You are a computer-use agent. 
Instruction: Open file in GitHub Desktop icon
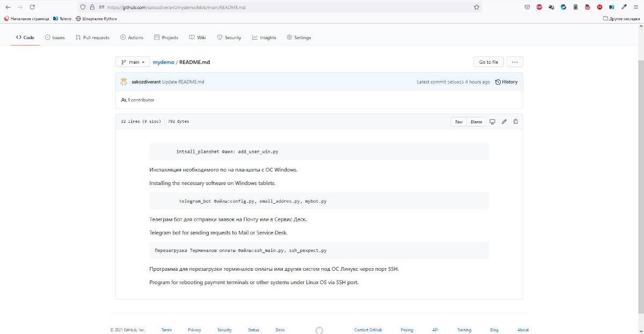(492, 122)
